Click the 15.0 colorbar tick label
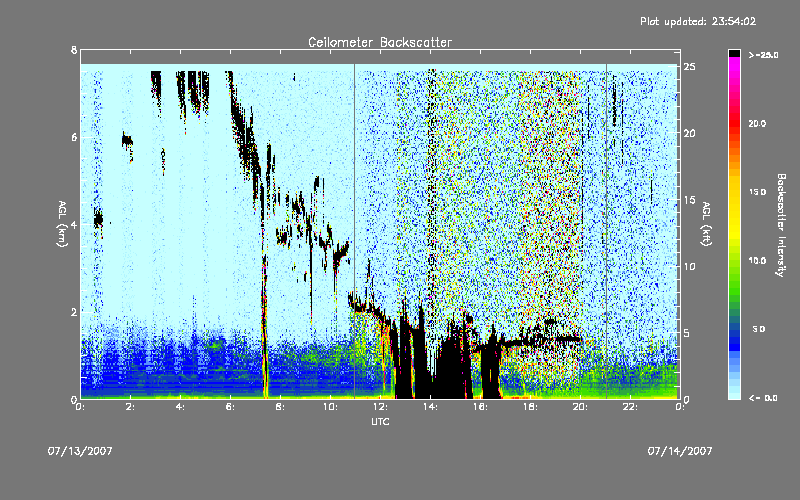Image resolution: width=800 pixels, height=500 pixels. click(x=757, y=192)
